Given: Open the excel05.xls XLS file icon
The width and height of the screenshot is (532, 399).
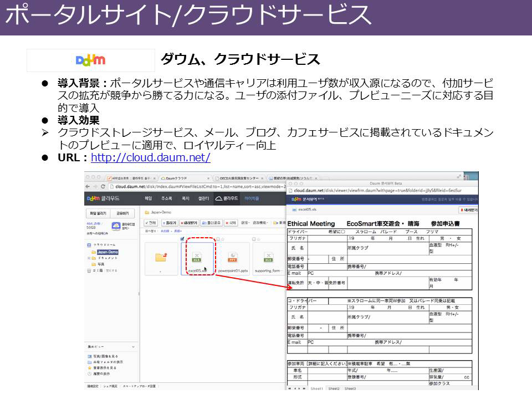Looking at the screenshot, I should (x=197, y=257).
